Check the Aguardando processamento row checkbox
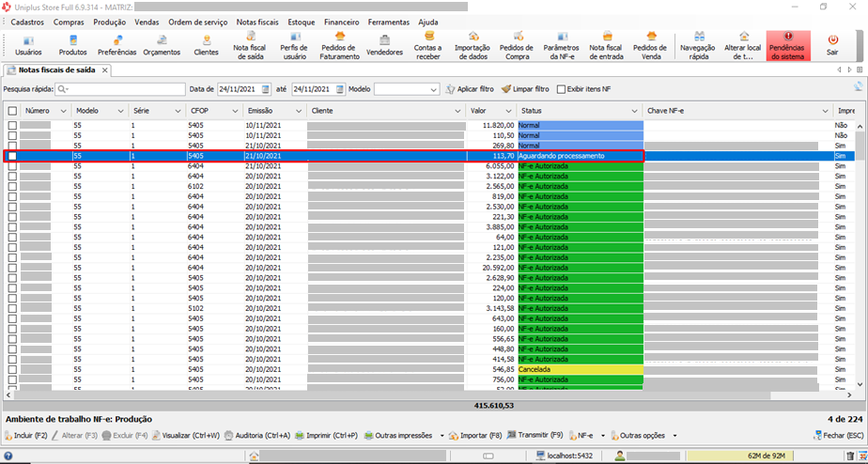This screenshot has width=868, height=464. click(x=12, y=156)
